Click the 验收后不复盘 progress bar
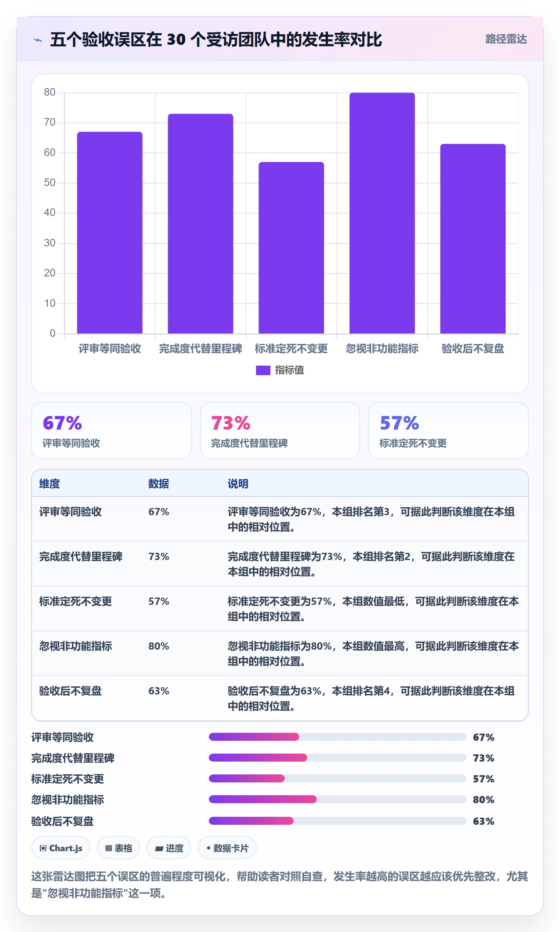Viewport: 560px width, 932px height. [x=337, y=821]
